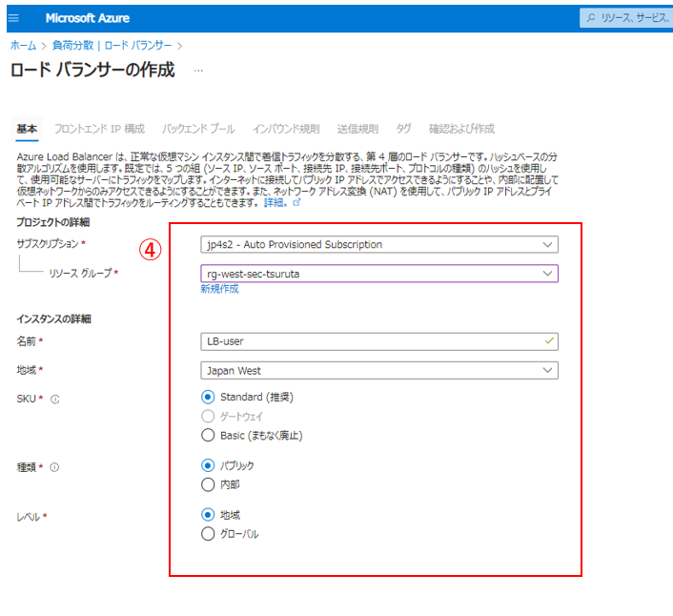Open the hamburger portal menu
Screen dimensions: 673x616
tap(13, 18)
